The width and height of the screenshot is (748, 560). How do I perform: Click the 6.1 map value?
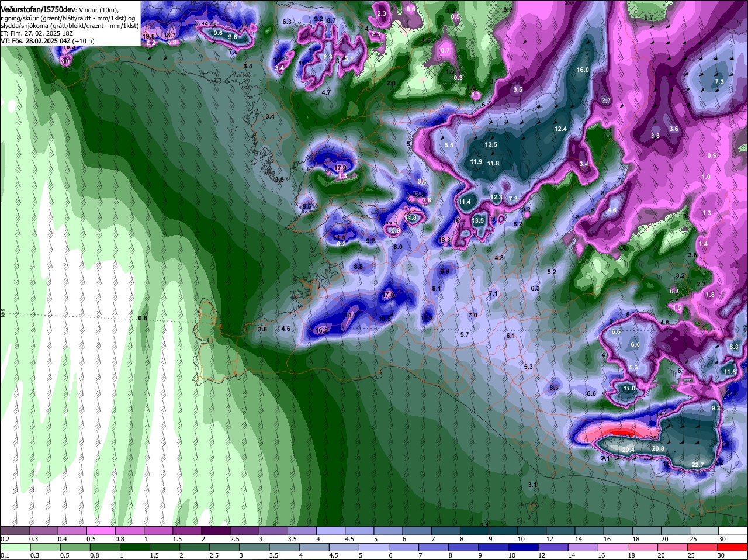511,336
